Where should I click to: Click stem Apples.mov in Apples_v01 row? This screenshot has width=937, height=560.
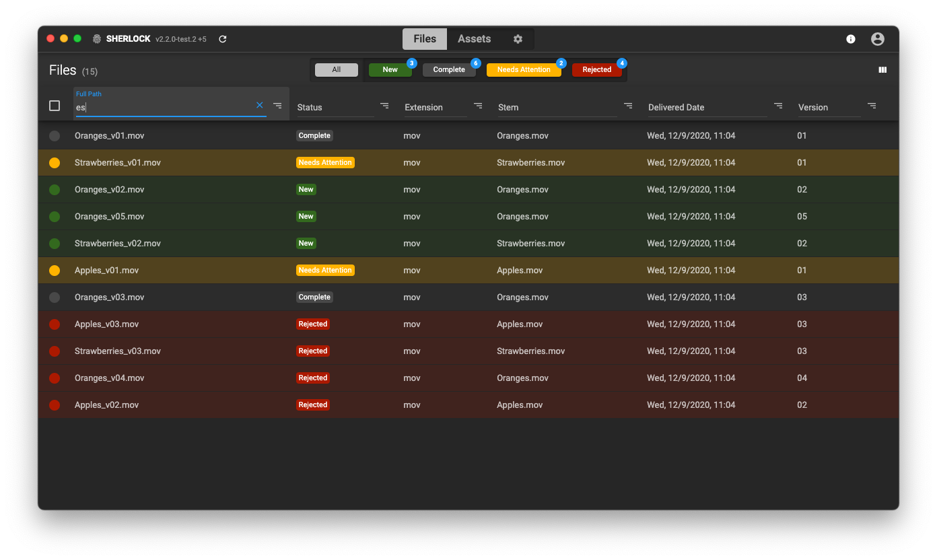pyautogui.click(x=520, y=271)
